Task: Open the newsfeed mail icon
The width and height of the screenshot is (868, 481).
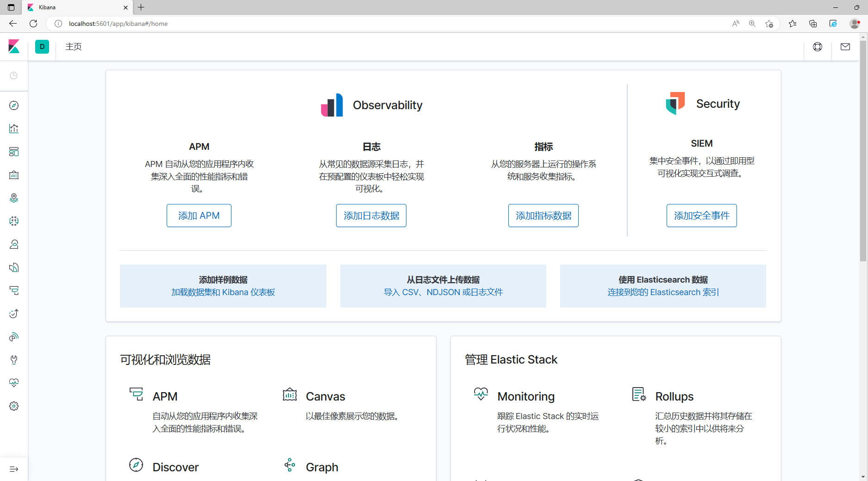Action: tap(845, 47)
